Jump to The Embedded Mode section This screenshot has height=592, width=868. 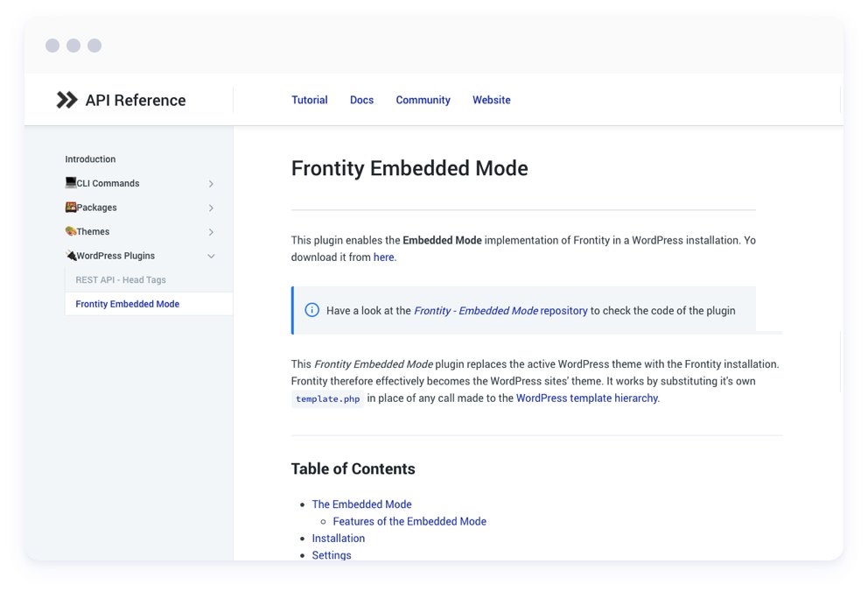pyautogui.click(x=361, y=504)
